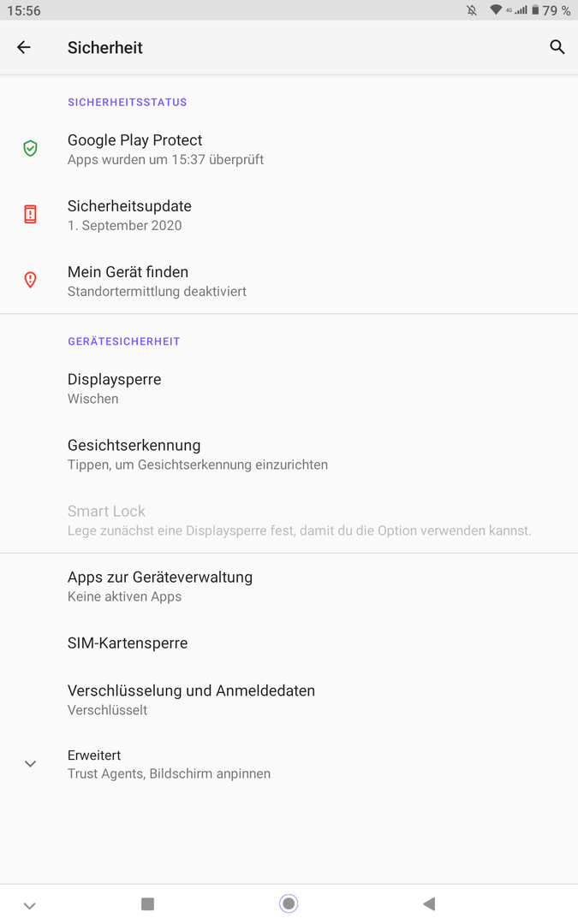Open SIM-Kartensperre settings
The image size is (578, 924).
(128, 643)
